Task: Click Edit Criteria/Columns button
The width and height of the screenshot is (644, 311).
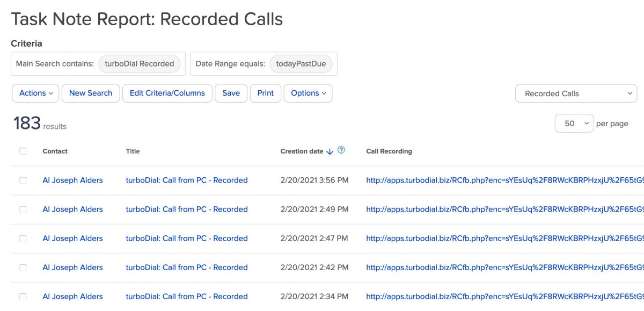Action: (x=167, y=93)
